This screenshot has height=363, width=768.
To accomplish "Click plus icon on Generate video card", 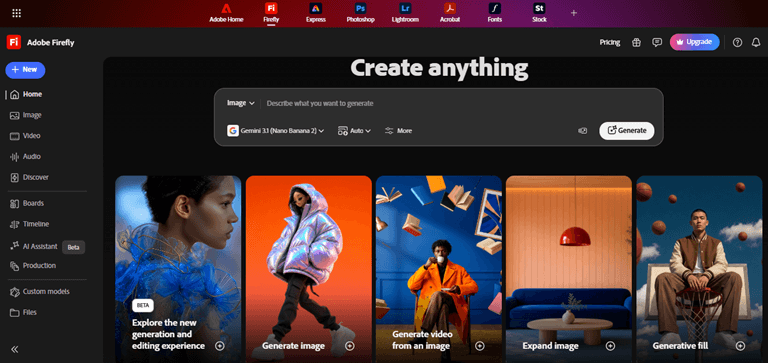I will click(x=480, y=346).
